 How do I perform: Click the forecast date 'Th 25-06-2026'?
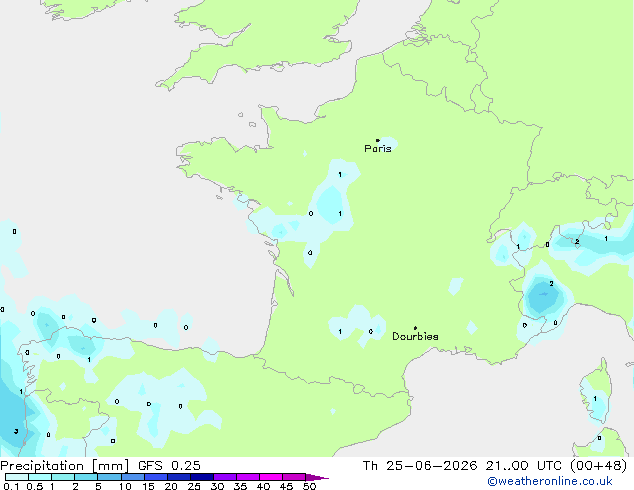420,466
